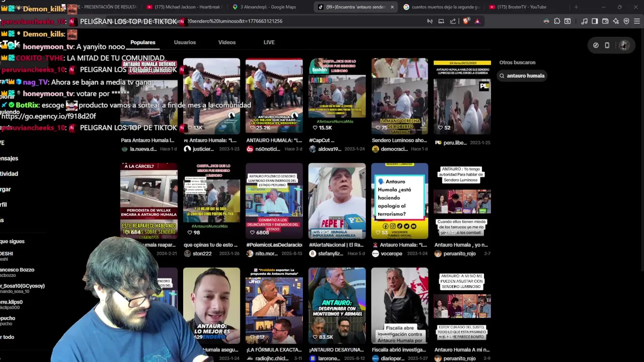Image resolution: width=644 pixels, height=362 pixels.
Task: Click the share page icon in address bar
Action: (453, 21)
